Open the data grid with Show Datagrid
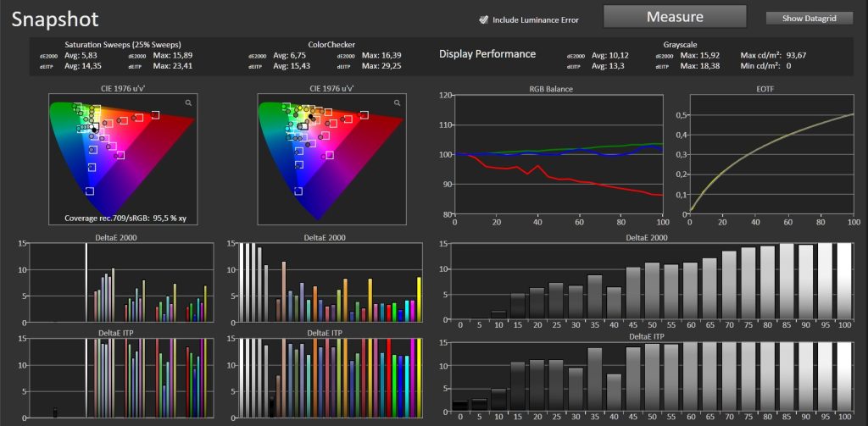The width and height of the screenshot is (868, 426). (x=808, y=19)
